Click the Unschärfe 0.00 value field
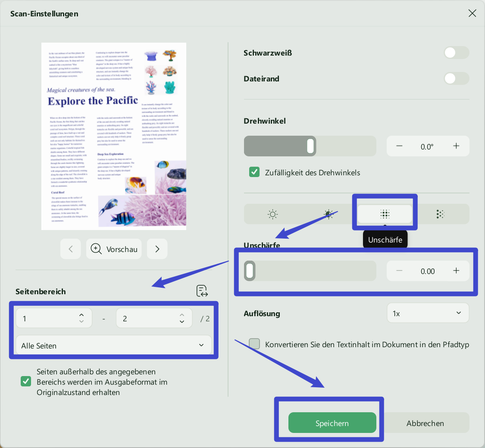Viewport: 485px width, 448px height. pos(428,271)
